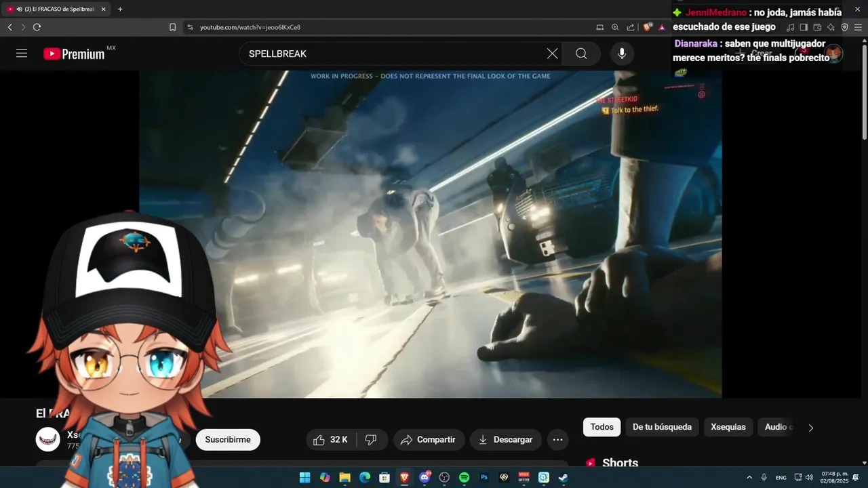Select De tu búsqueda filter chip
This screenshot has width=868, height=488.
click(662, 427)
